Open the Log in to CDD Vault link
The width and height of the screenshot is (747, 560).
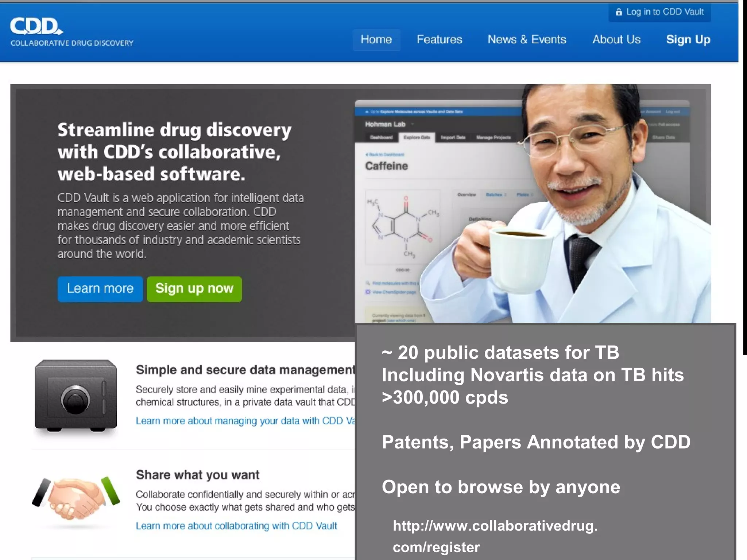(x=659, y=12)
